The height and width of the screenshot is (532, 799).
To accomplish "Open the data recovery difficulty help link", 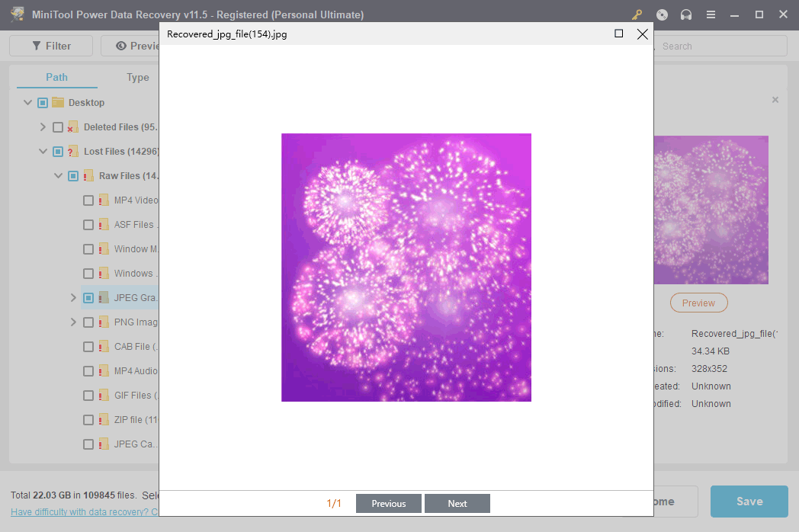I will point(85,512).
